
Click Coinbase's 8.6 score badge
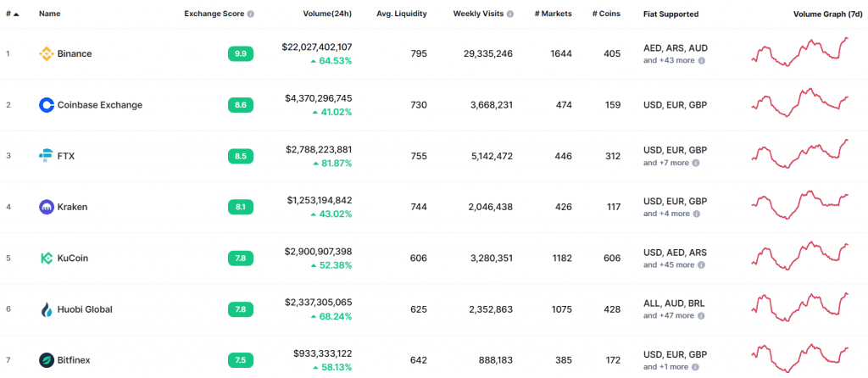241,105
